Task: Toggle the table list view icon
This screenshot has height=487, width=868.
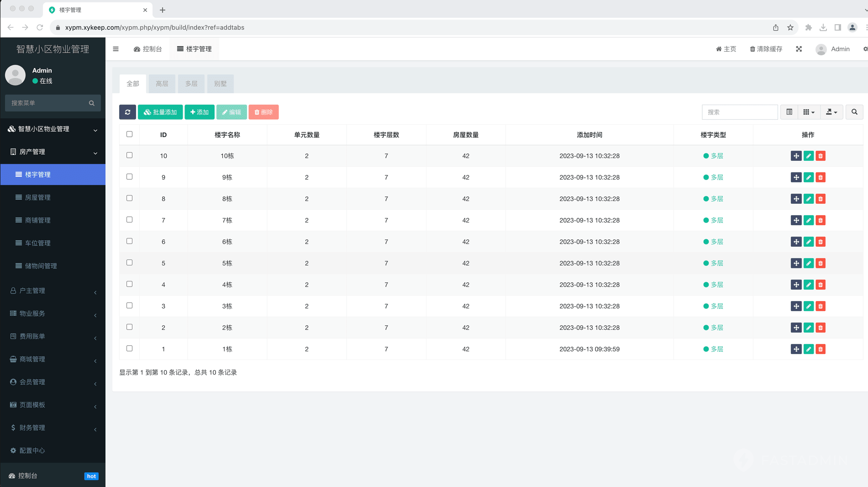Action: pos(789,112)
